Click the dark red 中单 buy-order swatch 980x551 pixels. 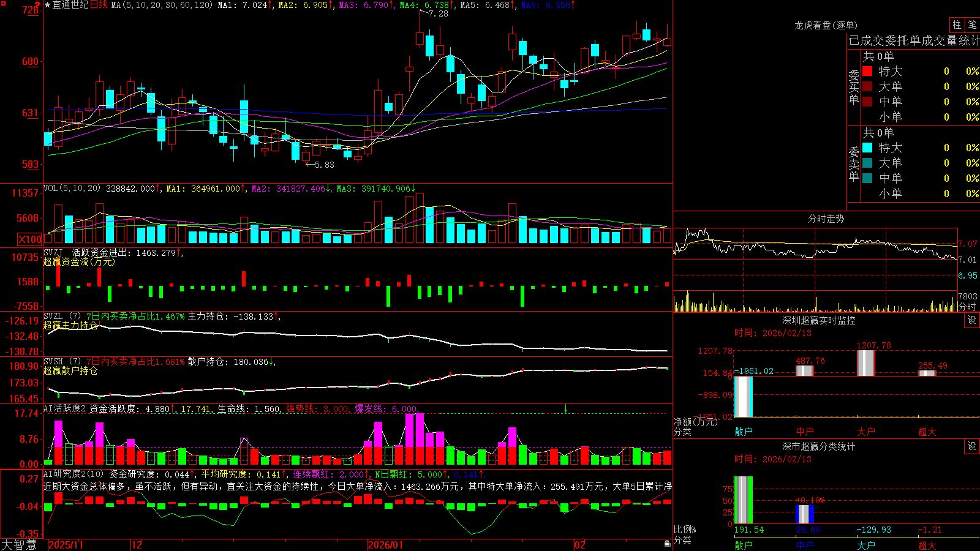coord(867,102)
